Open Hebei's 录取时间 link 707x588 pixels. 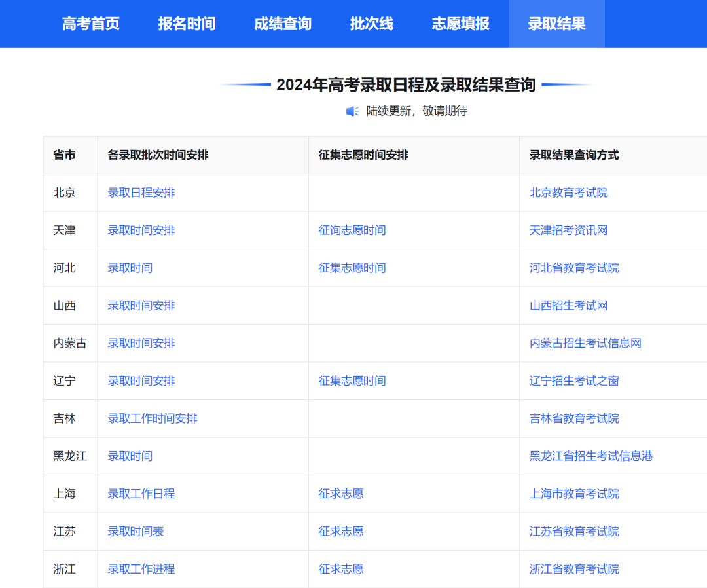click(129, 268)
